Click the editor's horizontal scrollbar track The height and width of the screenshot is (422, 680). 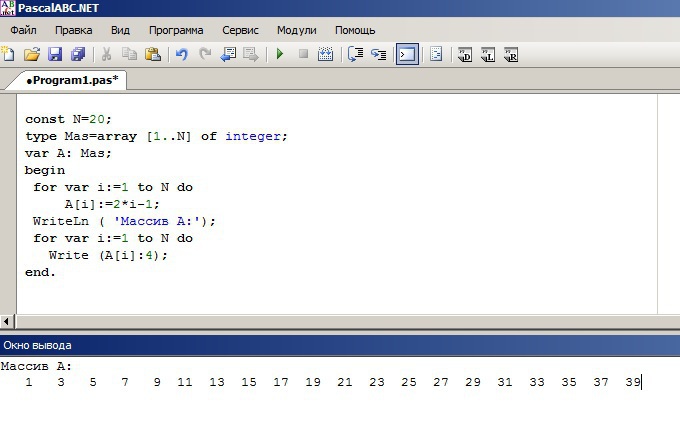[347, 322]
